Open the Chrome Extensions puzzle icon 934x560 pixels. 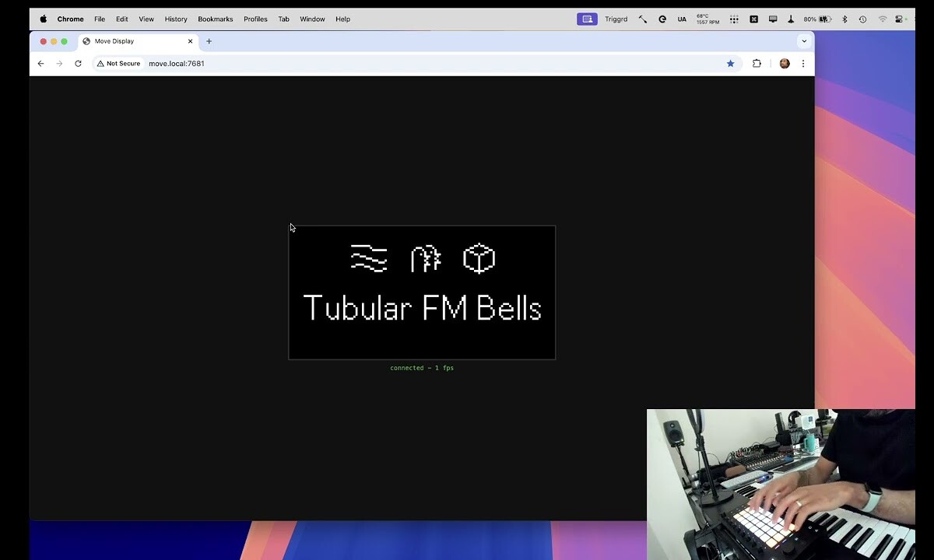[x=757, y=64]
